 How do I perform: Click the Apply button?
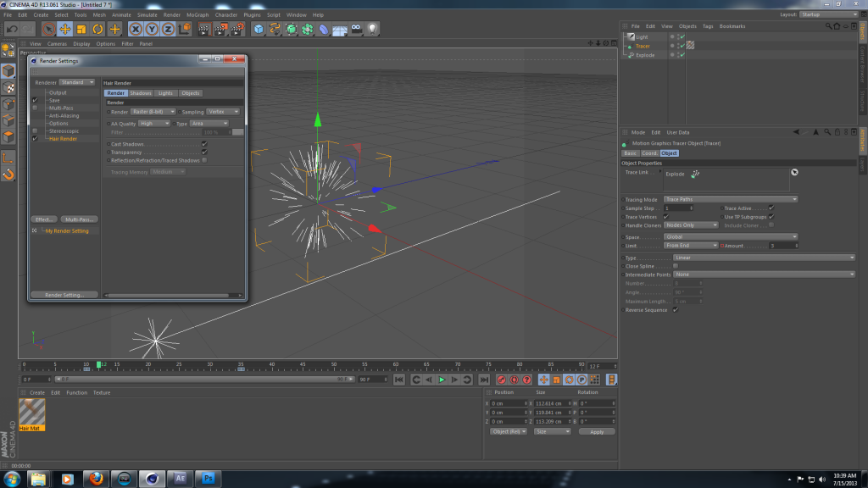(597, 431)
